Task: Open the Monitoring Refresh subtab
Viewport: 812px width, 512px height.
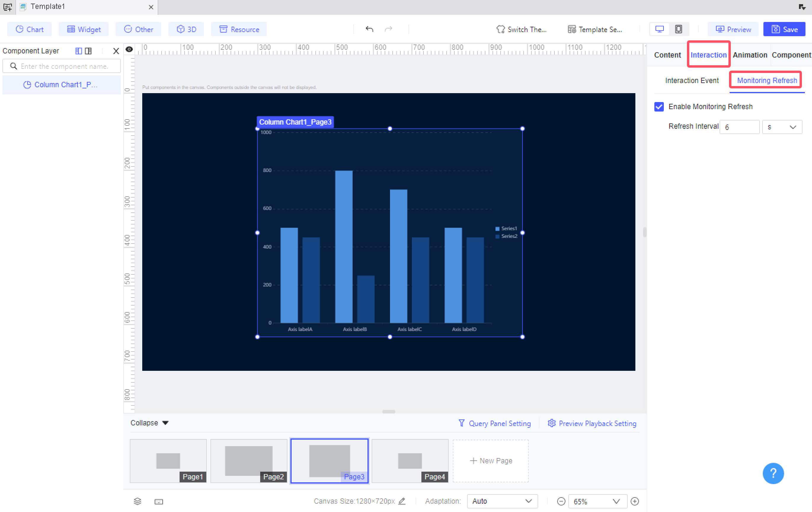Action: [767, 81]
